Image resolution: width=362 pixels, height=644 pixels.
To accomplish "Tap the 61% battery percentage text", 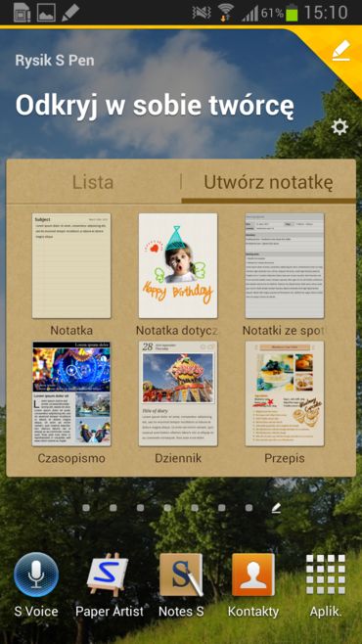I will pyautogui.click(x=272, y=14).
